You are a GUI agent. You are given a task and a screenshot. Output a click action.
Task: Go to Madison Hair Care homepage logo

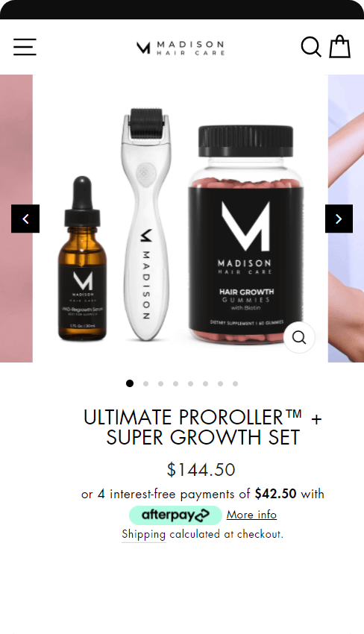(181, 47)
